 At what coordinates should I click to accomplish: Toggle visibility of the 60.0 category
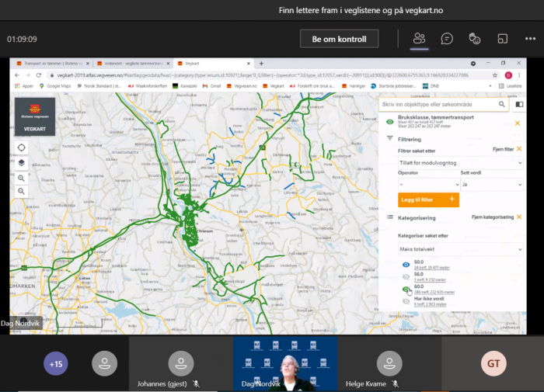pyautogui.click(x=406, y=289)
